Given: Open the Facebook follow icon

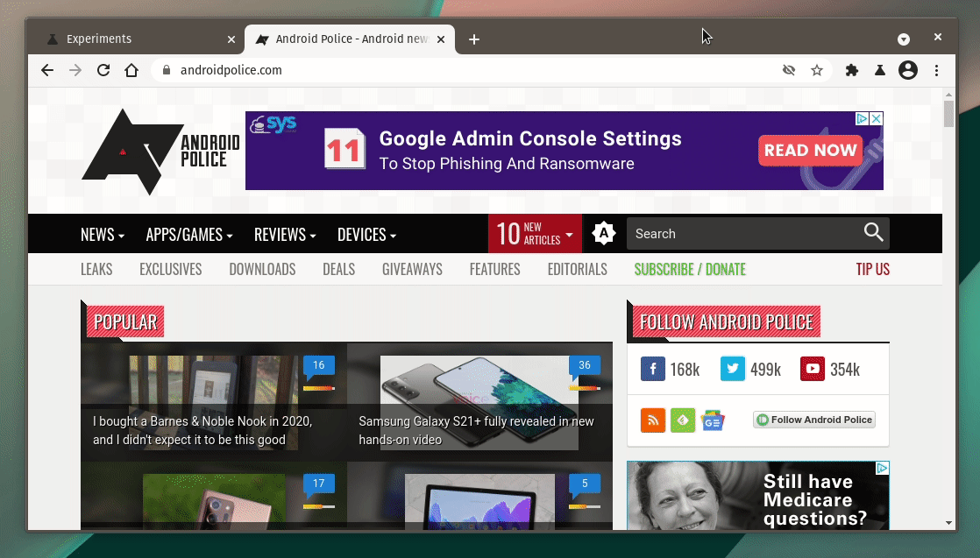Looking at the screenshot, I should (x=653, y=369).
